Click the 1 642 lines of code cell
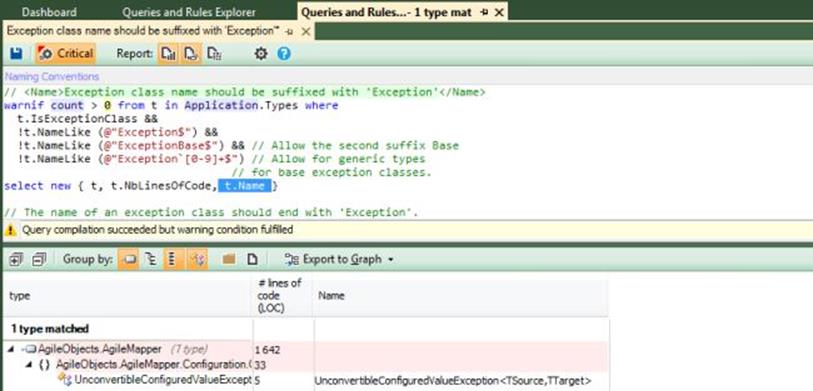Viewport: 813px width, 391px height. pos(268,350)
